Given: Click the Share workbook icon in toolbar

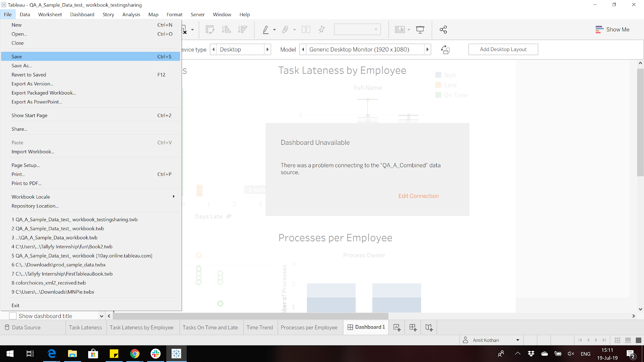Looking at the screenshot, I should (443, 29).
